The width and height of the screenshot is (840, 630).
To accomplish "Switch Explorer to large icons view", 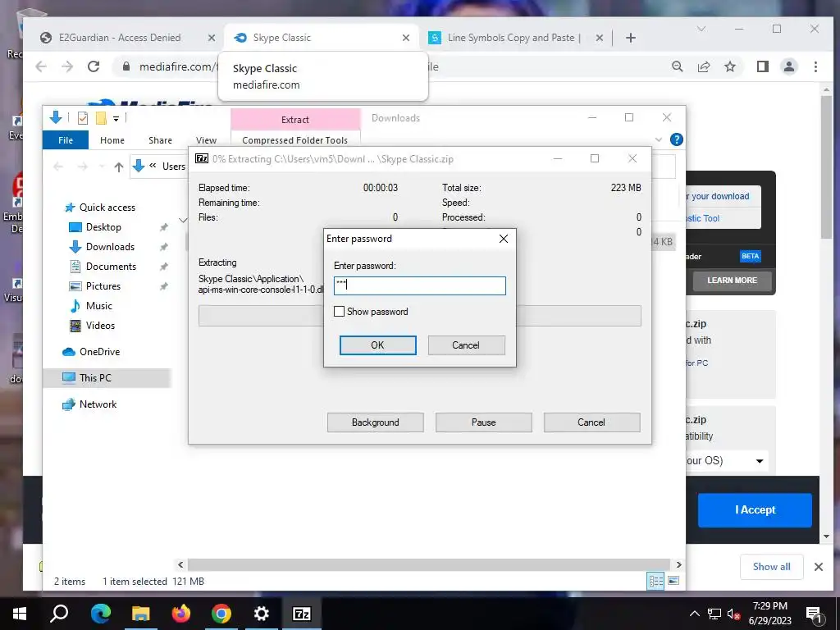I will tap(673, 581).
